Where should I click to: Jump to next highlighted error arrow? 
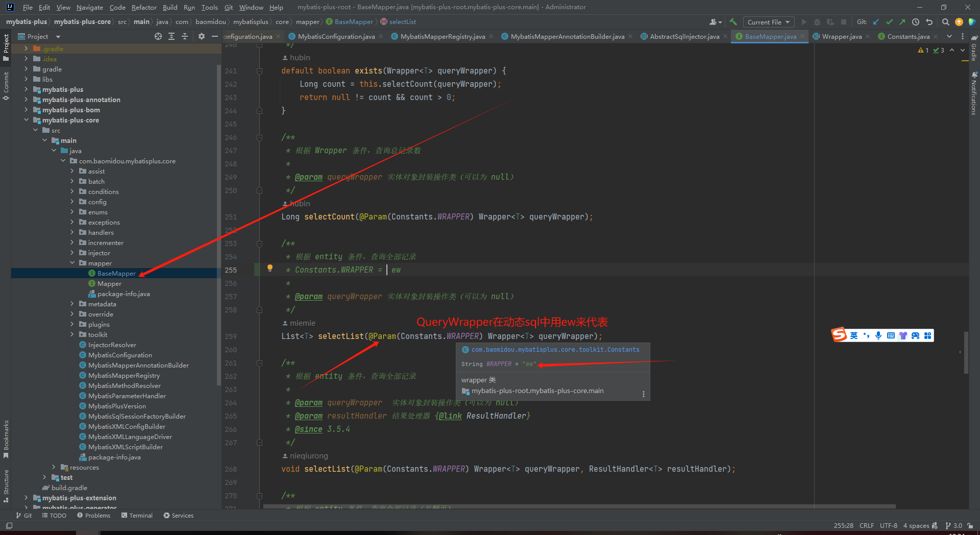point(963,50)
